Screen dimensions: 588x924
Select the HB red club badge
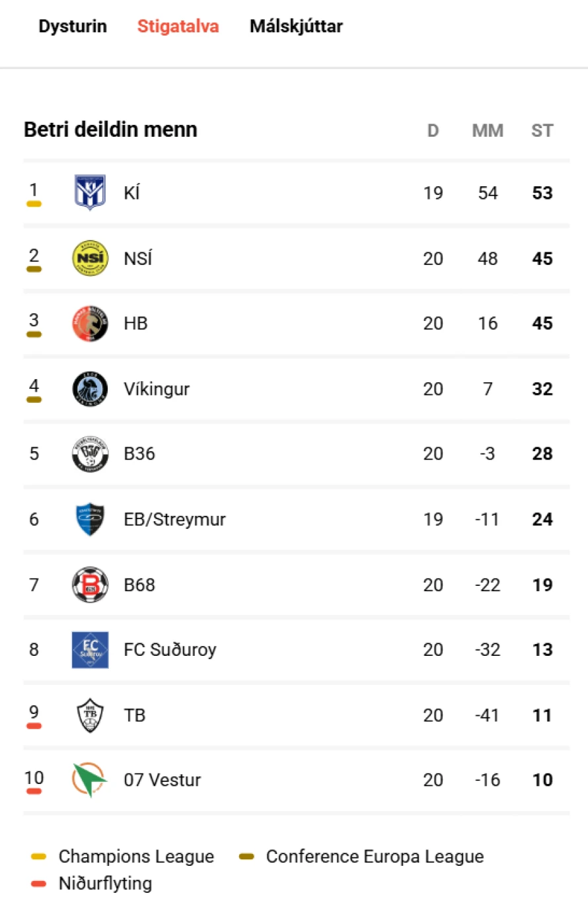pos(90,324)
